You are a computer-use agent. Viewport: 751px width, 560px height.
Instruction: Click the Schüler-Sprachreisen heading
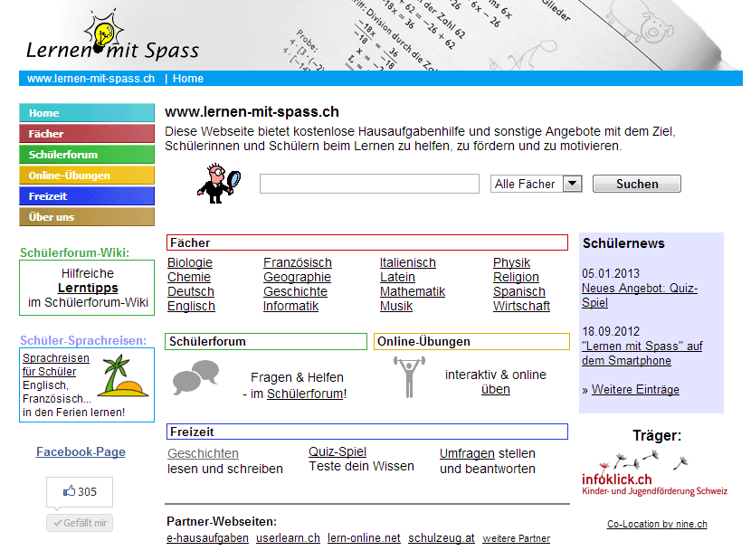(83, 340)
